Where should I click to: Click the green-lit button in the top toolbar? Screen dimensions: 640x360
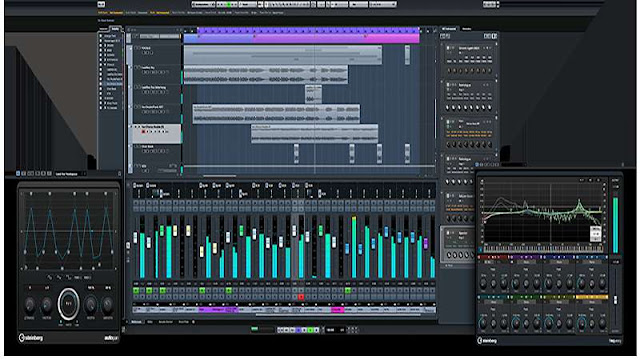(230, 4)
